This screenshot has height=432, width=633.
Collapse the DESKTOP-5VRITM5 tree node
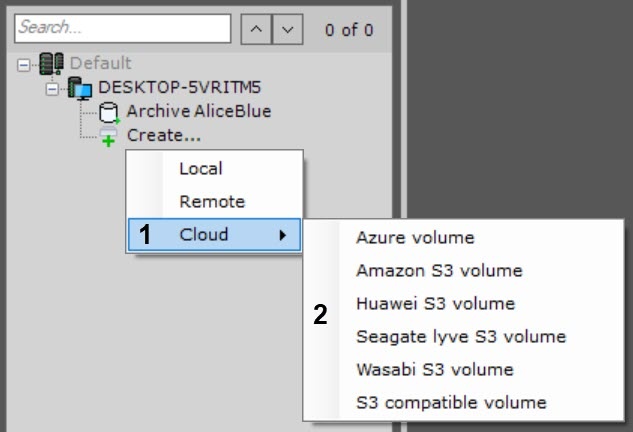click(x=53, y=88)
